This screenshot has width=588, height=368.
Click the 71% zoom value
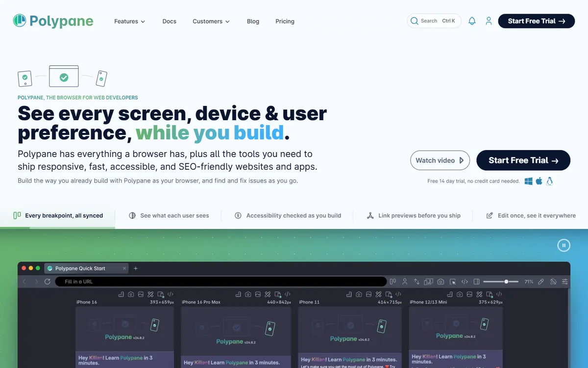529,282
